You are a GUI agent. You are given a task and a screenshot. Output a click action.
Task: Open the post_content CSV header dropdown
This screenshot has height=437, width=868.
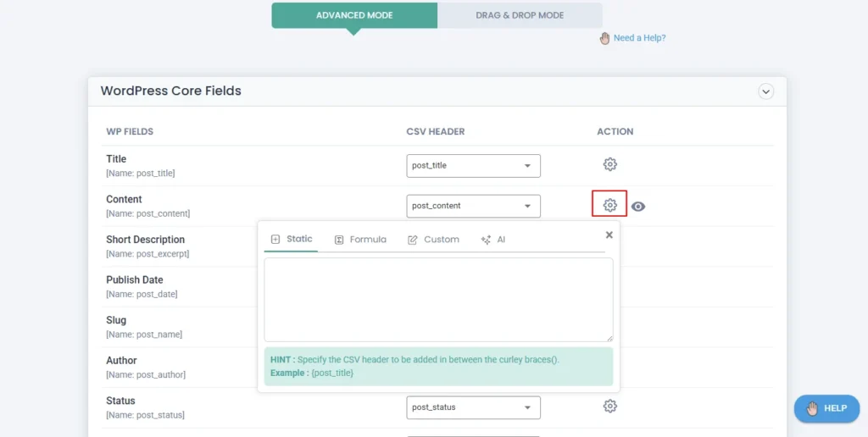click(x=473, y=206)
